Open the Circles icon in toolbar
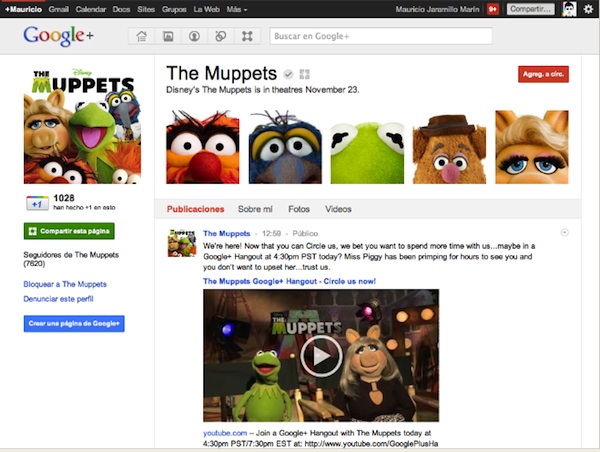The image size is (600, 452). [221, 36]
